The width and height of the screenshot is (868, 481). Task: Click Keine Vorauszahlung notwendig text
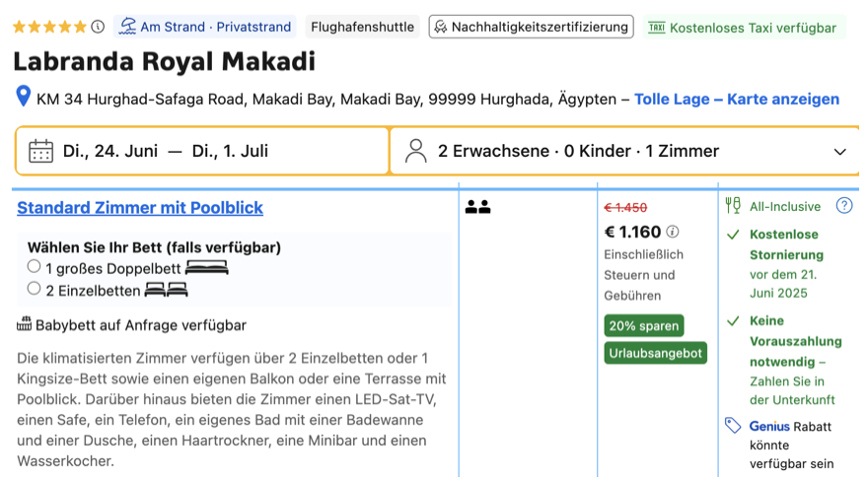pos(795,341)
